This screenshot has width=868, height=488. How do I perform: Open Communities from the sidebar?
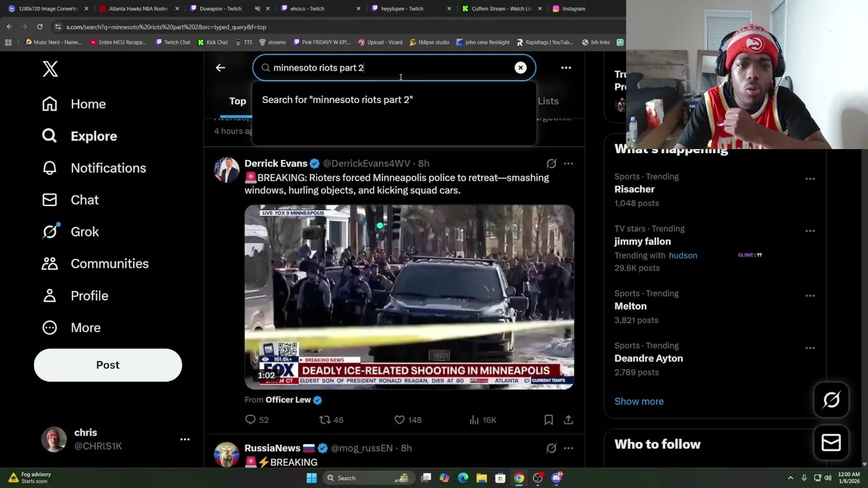(x=95, y=264)
